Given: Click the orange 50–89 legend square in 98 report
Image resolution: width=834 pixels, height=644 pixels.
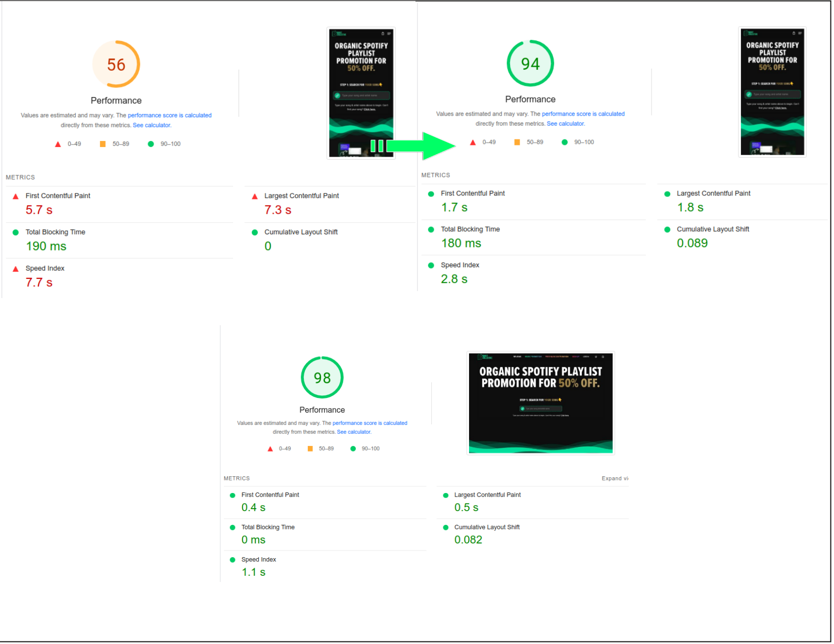Looking at the screenshot, I should pyautogui.click(x=310, y=449).
